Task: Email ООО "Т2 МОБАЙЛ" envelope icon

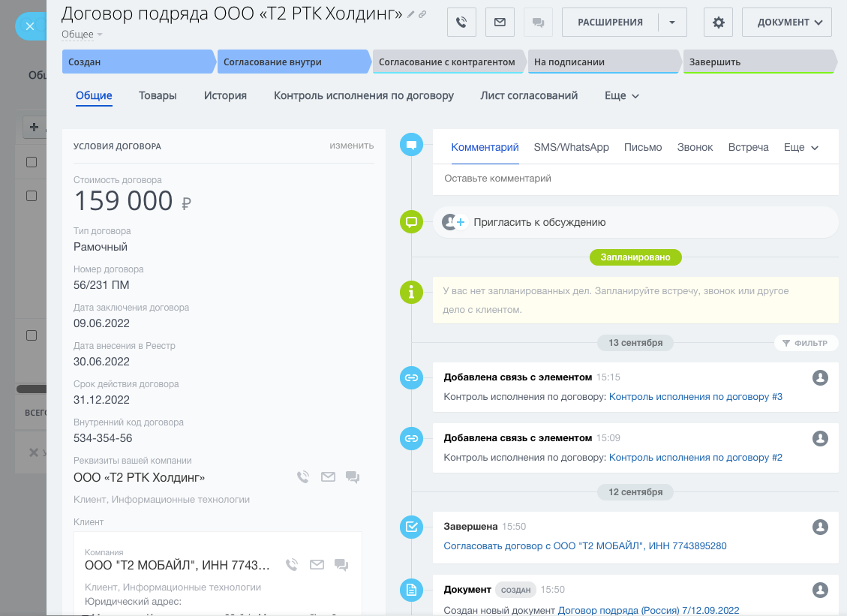Action: click(317, 565)
